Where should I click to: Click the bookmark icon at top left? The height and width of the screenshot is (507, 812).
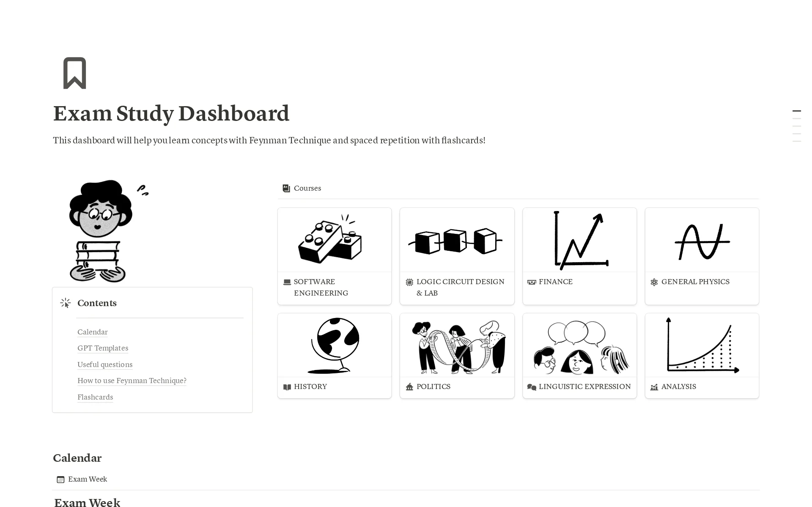click(74, 73)
